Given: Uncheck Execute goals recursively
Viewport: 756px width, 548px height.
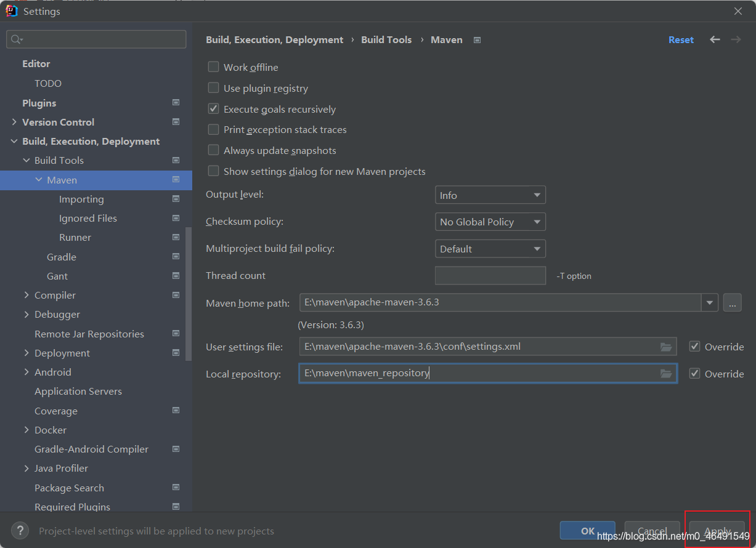Looking at the screenshot, I should [x=213, y=109].
